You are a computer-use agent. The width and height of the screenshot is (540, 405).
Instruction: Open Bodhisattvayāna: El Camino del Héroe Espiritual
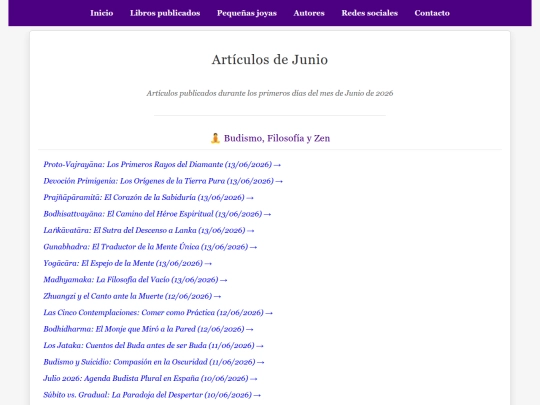(x=157, y=214)
